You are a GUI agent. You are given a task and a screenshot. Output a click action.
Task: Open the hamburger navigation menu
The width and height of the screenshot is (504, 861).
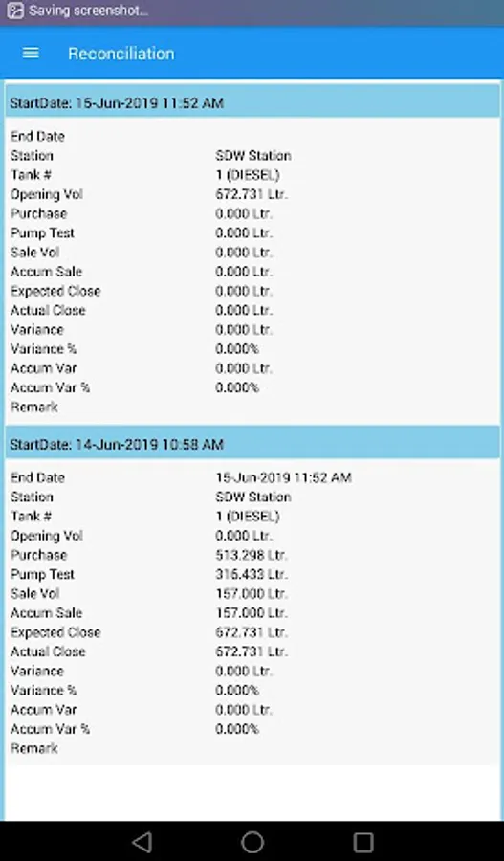click(31, 53)
